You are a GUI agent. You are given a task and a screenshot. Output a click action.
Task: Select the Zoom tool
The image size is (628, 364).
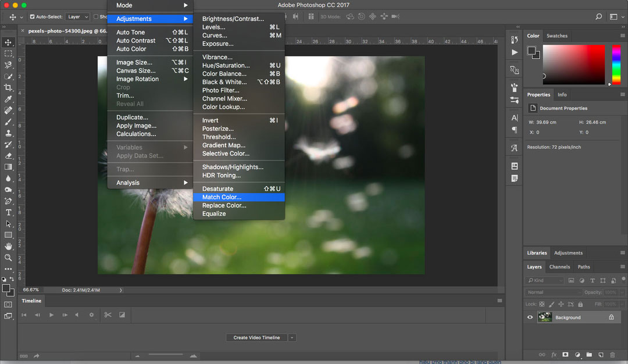8,258
